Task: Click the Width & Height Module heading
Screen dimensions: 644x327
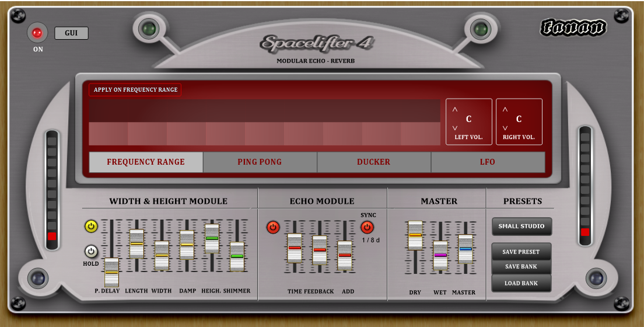Action: coord(169,201)
